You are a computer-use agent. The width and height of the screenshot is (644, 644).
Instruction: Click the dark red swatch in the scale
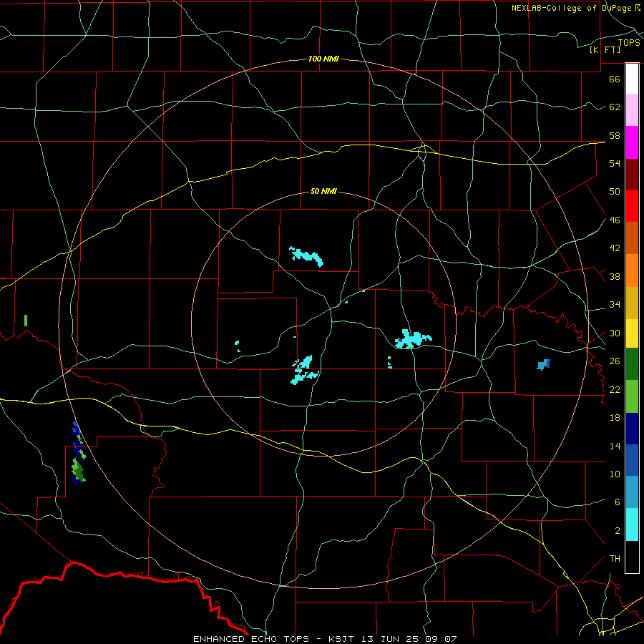[632, 175]
